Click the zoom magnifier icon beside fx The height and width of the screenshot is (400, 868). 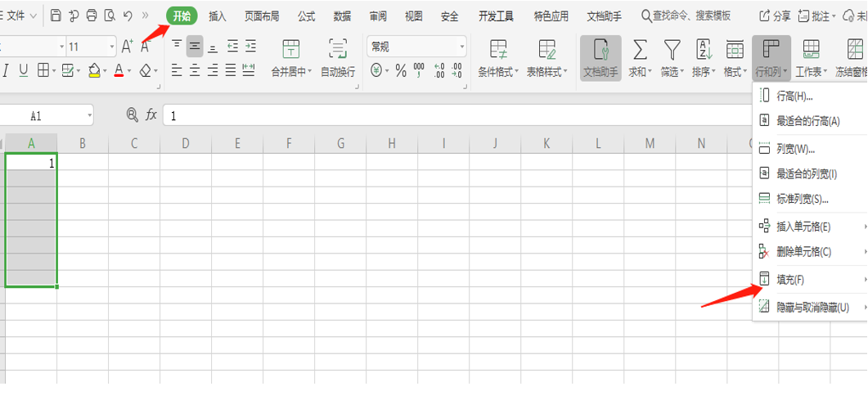(x=132, y=115)
